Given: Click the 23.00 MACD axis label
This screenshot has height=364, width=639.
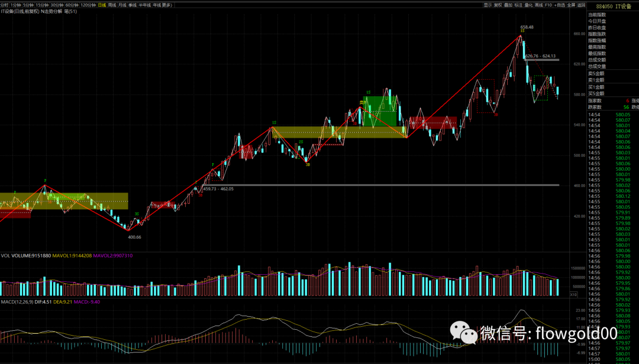Looking at the screenshot, I should tap(580, 311).
